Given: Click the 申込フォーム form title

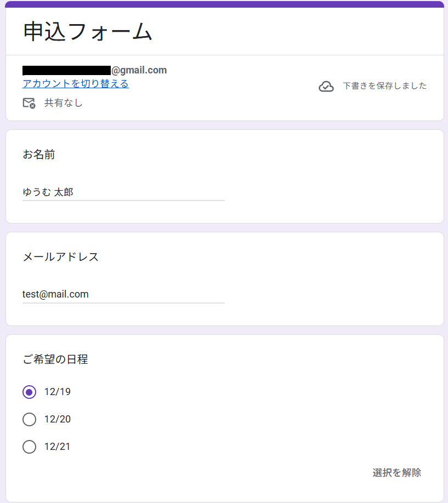Looking at the screenshot, I should click(x=87, y=32).
